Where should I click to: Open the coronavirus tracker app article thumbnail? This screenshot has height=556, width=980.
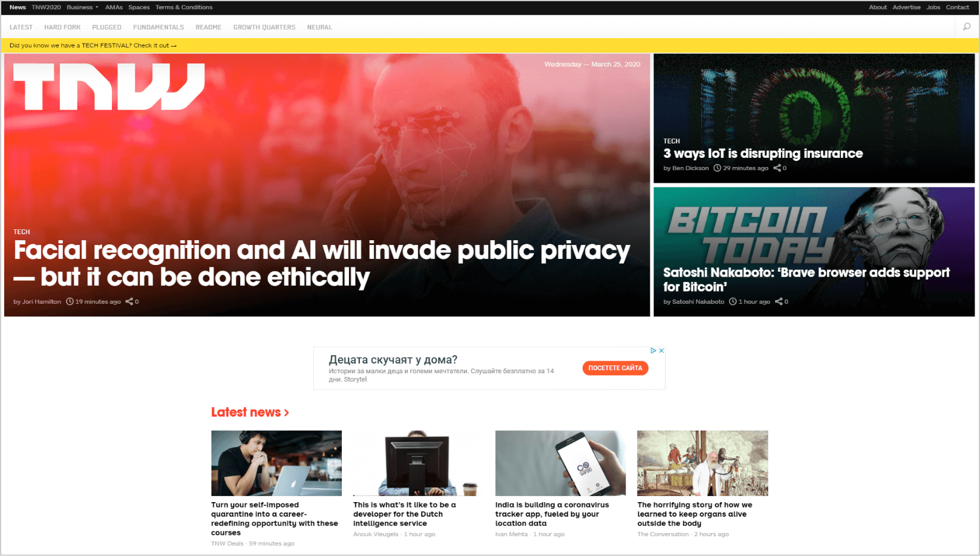(x=560, y=463)
